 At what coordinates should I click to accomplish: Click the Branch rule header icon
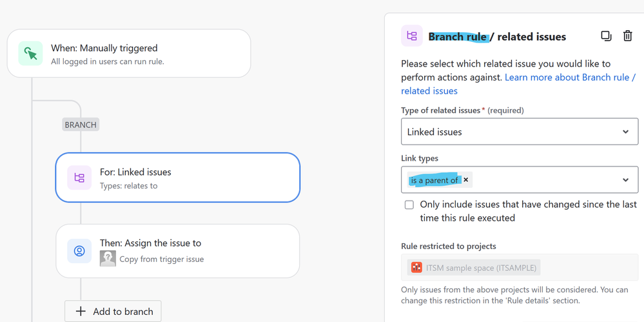point(412,36)
